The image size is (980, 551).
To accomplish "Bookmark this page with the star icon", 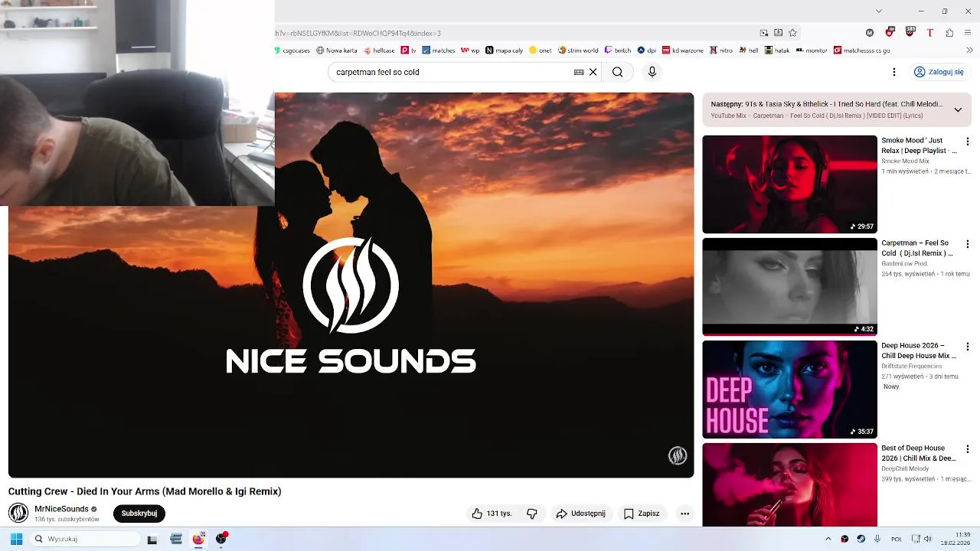I will tap(792, 33).
